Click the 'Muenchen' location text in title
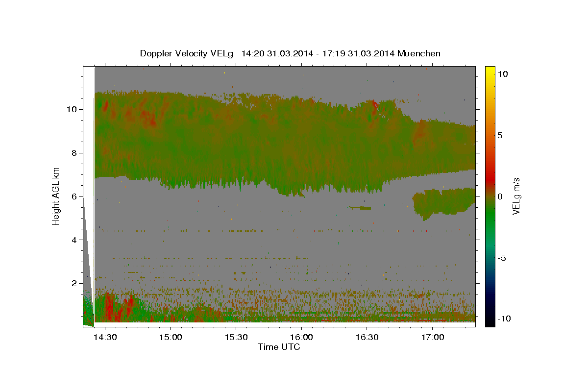This screenshot has width=588, height=392. click(419, 53)
